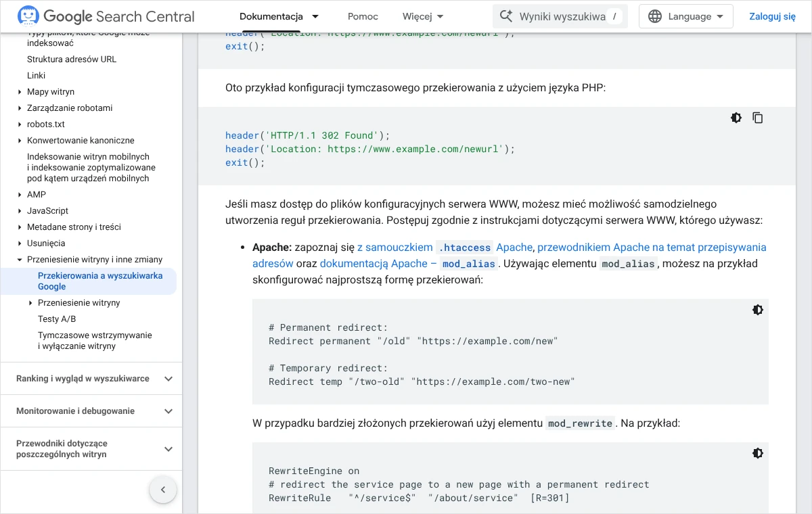Click Zarządzanie robotami sidebar label

pyautogui.click(x=70, y=108)
